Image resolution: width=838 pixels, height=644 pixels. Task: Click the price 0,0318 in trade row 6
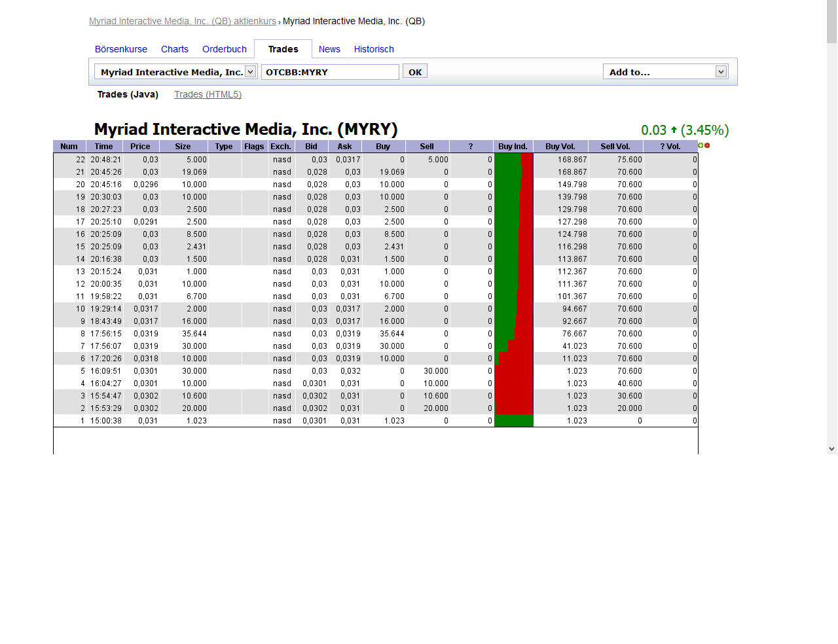(x=146, y=359)
